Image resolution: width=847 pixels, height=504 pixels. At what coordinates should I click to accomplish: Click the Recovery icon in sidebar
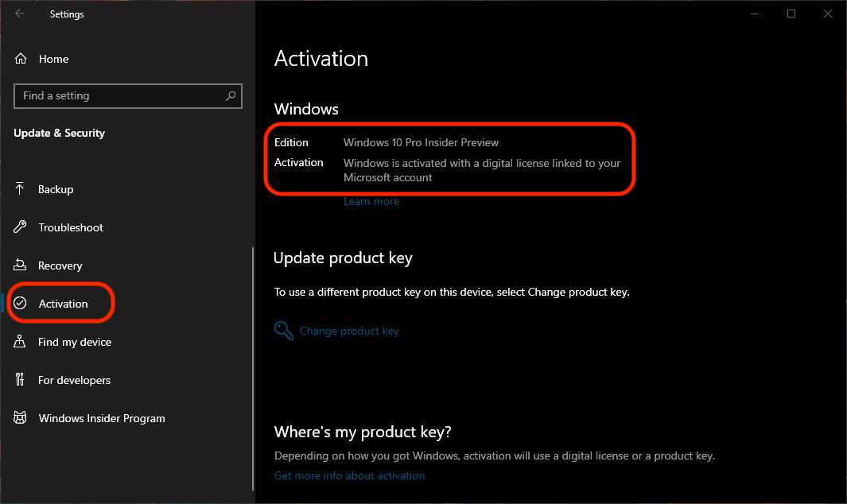[21, 266]
